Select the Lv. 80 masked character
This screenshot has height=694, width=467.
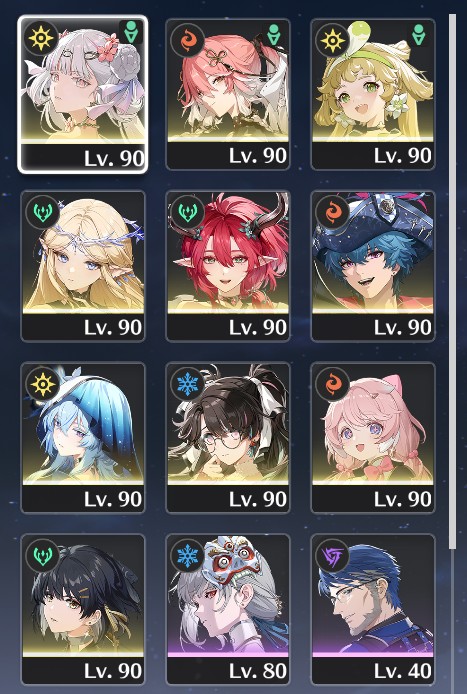tap(228, 609)
